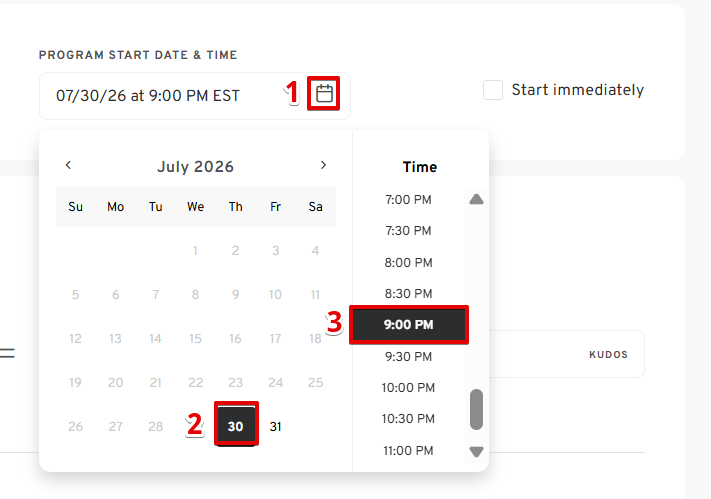
Task: Enable Start immediately checkbox
Action: 493,90
